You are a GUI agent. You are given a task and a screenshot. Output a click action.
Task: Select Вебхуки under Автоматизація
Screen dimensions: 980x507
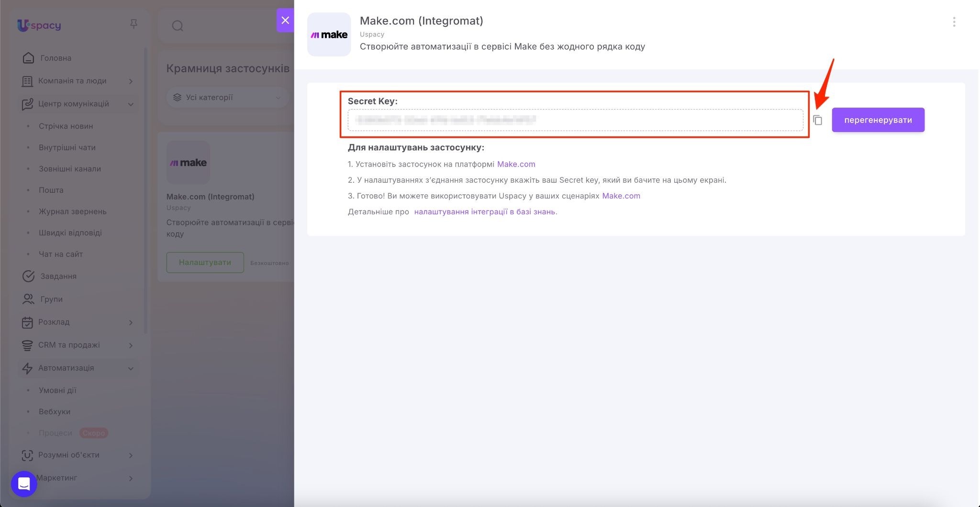click(55, 411)
